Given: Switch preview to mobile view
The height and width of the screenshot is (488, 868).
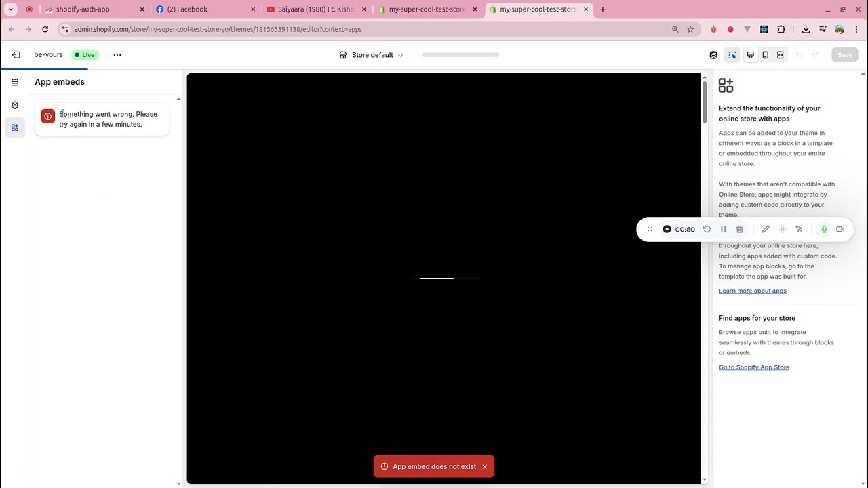Looking at the screenshot, I should click(x=765, y=55).
